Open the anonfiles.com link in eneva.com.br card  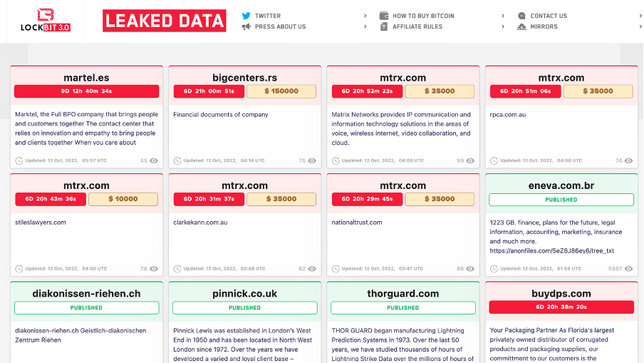tap(551, 250)
